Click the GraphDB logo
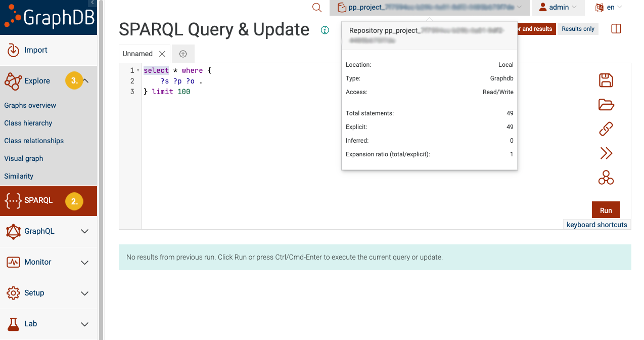Image resolution: width=644 pixels, height=340 pixels. [x=49, y=17]
